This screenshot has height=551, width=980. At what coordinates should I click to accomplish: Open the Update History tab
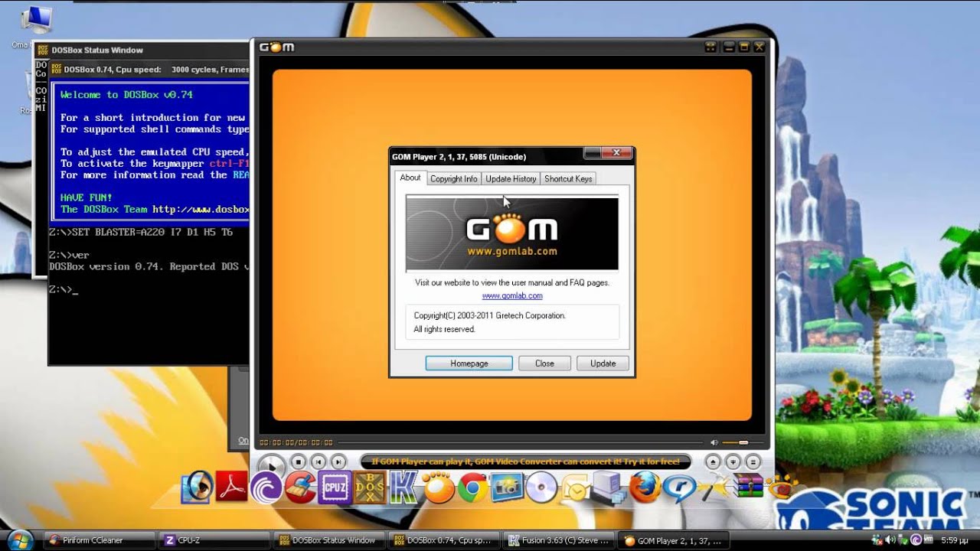click(511, 178)
